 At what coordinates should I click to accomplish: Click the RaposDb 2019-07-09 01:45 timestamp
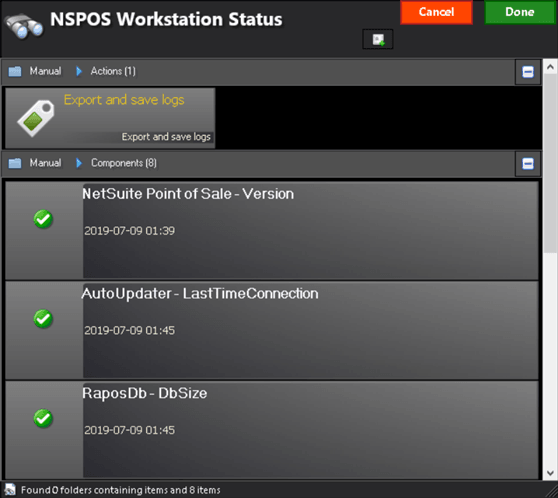pyautogui.click(x=130, y=430)
